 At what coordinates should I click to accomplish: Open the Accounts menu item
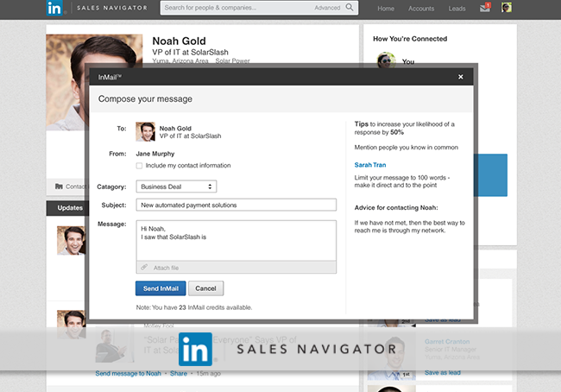tap(421, 9)
